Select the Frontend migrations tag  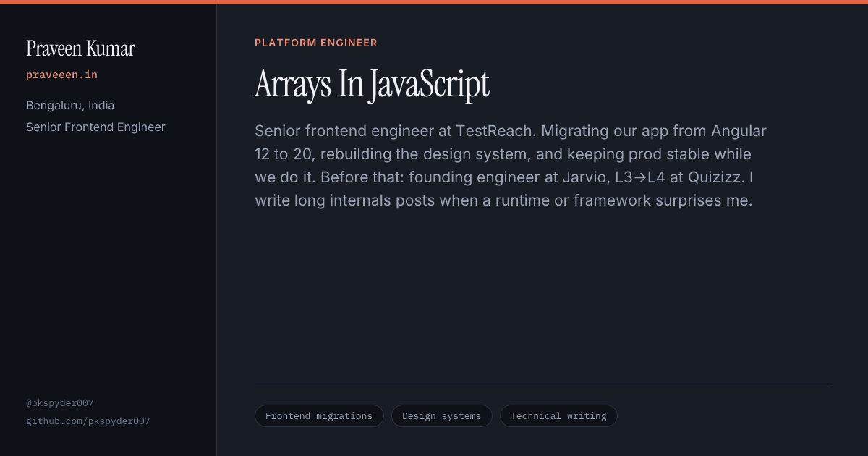[319, 416]
